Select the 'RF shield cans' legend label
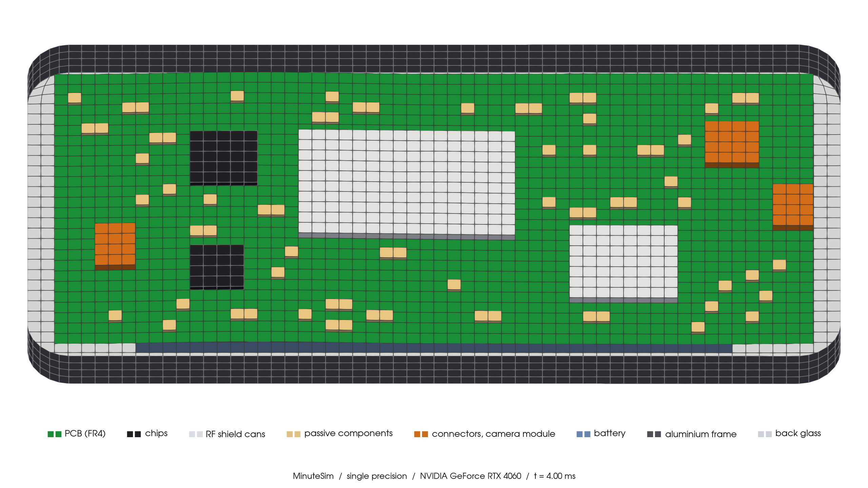 point(235,434)
